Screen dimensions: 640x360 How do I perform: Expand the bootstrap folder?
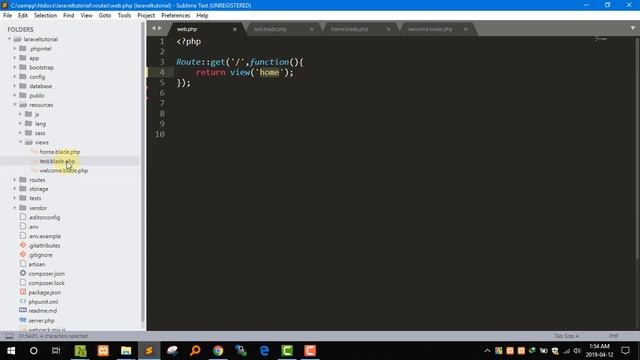(15, 67)
